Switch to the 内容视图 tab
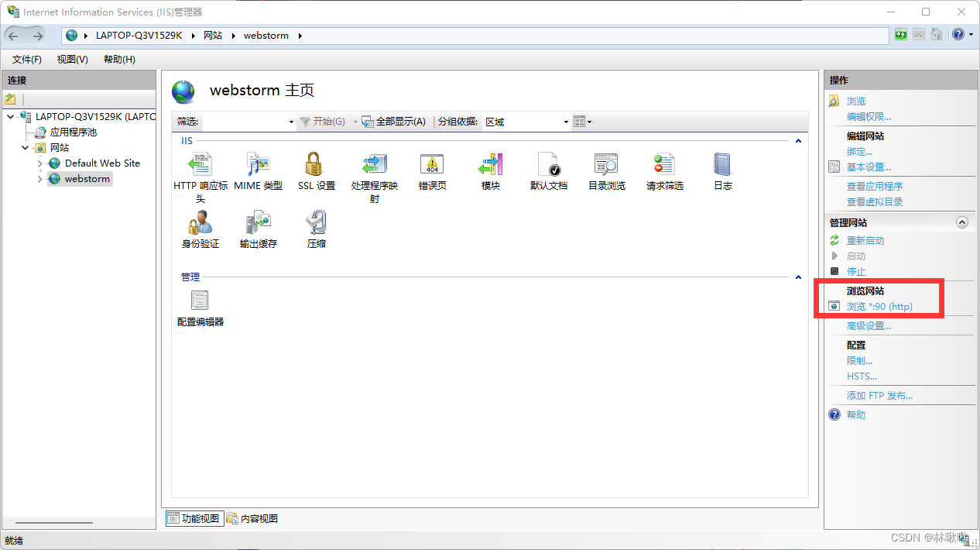The image size is (980, 550). coord(252,518)
